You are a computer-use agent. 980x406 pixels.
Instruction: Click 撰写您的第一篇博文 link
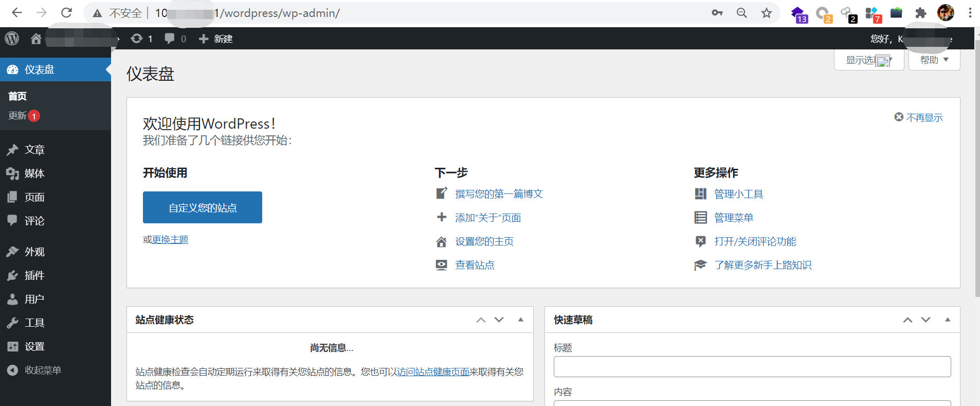499,193
